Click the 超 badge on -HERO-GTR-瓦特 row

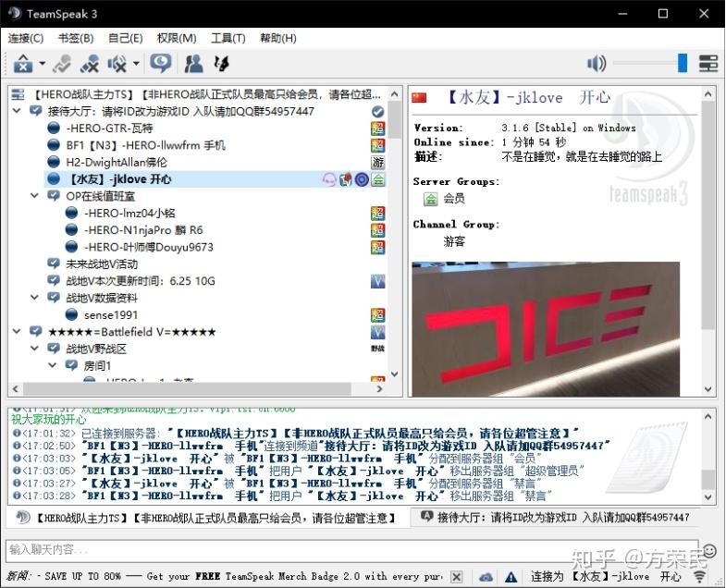pyautogui.click(x=378, y=129)
